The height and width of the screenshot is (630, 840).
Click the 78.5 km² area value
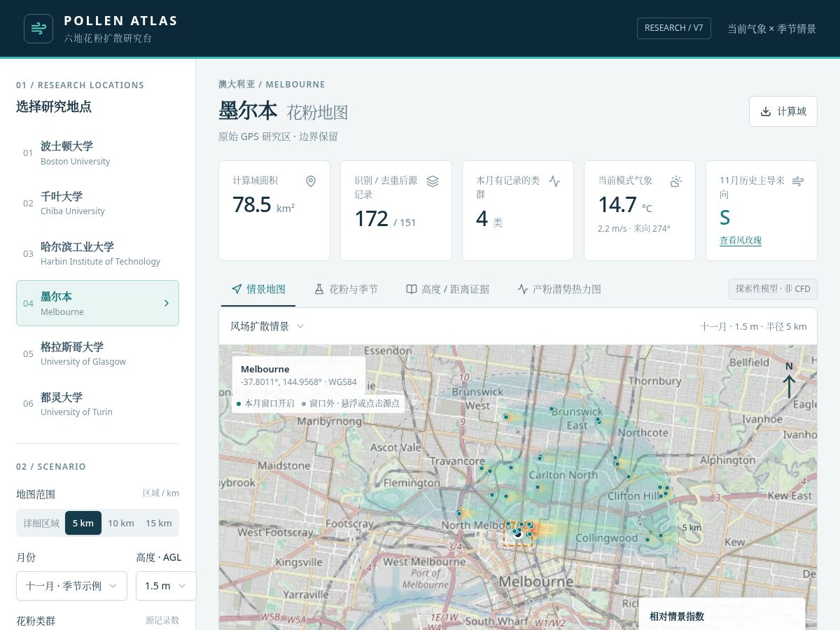[264, 205]
